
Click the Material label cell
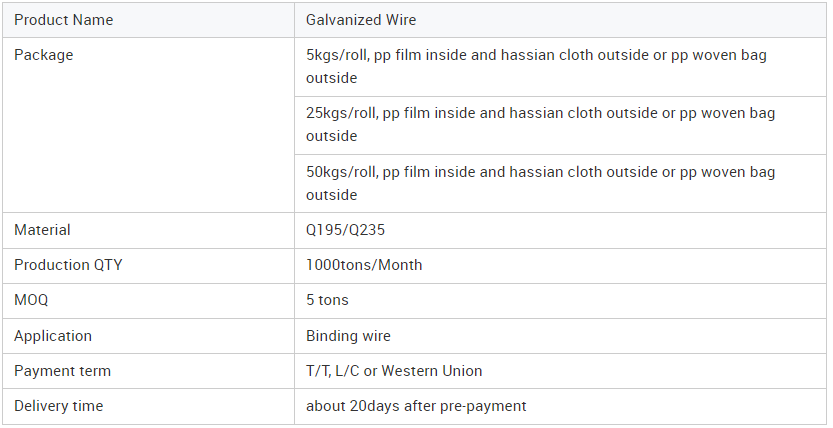click(x=148, y=230)
